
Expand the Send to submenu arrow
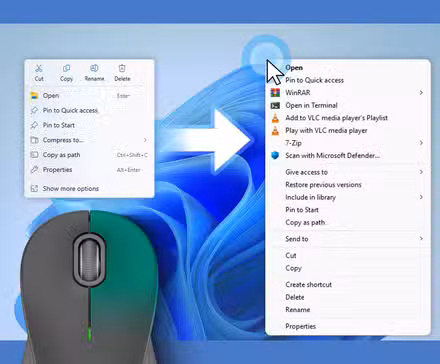pos(421,239)
